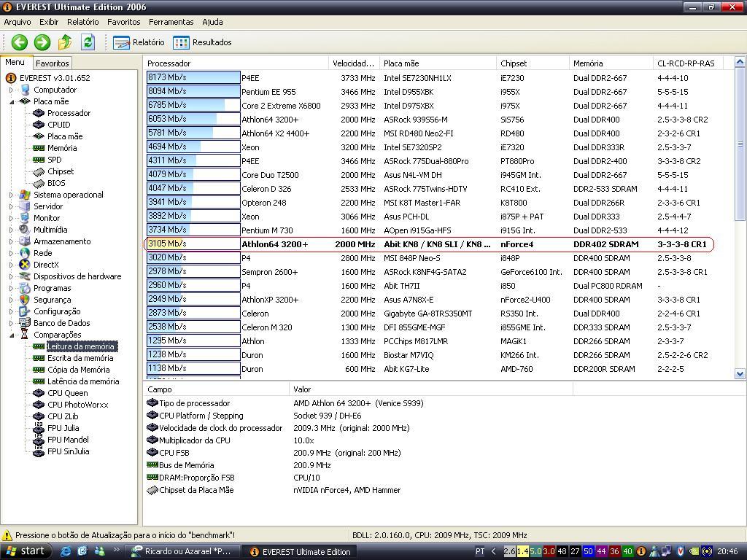Click results list scrollbar down arrow
The width and height of the screenshot is (747, 560).
tap(740, 374)
